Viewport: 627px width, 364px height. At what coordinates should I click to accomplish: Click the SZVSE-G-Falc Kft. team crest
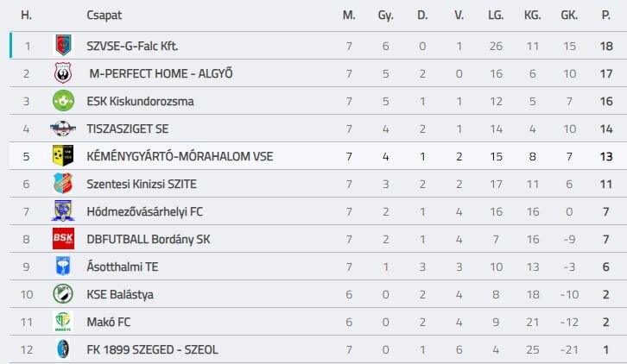pyautogui.click(x=63, y=46)
